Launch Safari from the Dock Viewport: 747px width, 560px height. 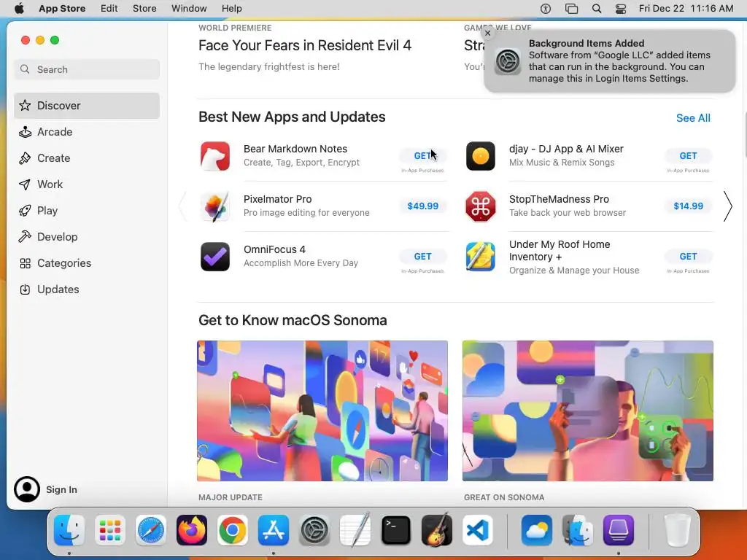point(151,530)
